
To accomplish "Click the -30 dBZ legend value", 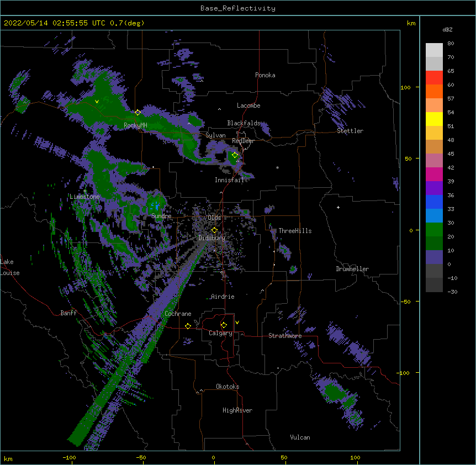I will (452, 292).
